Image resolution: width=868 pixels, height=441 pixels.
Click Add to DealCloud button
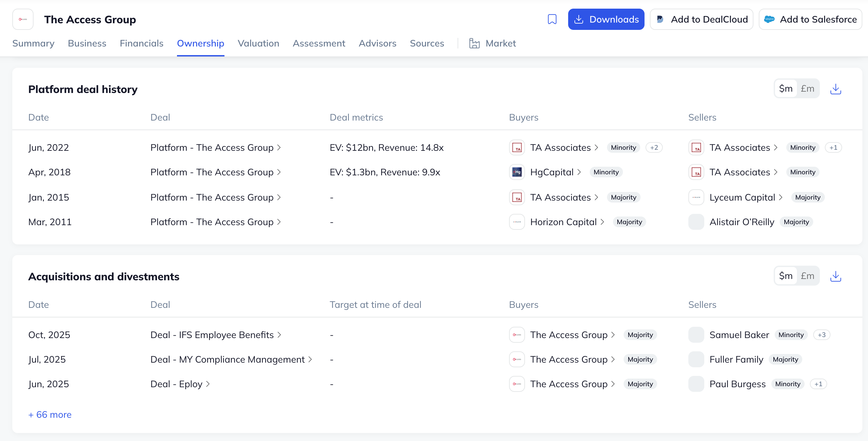pyautogui.click(x=701, y=19)
